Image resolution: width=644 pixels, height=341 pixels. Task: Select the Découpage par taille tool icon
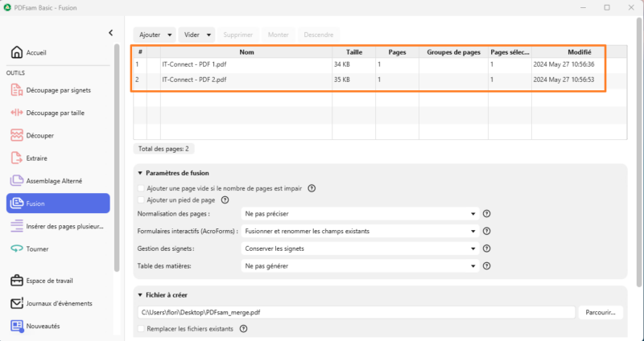(17, 113)
